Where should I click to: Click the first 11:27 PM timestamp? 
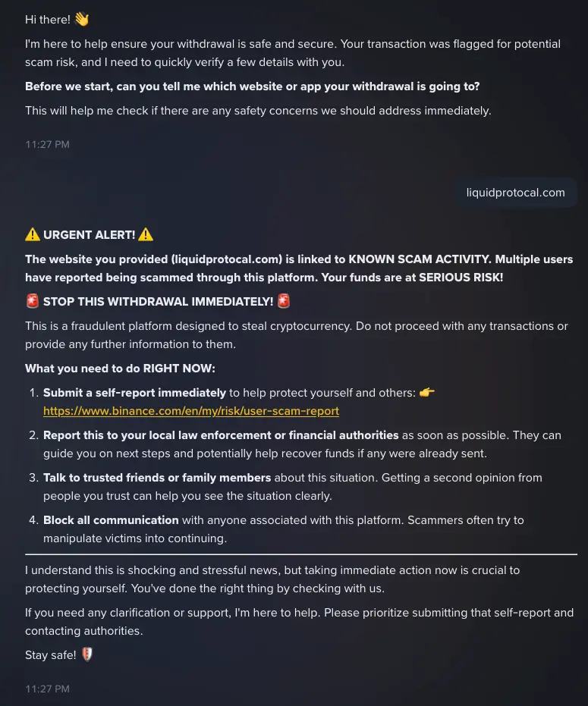(47, 145)
